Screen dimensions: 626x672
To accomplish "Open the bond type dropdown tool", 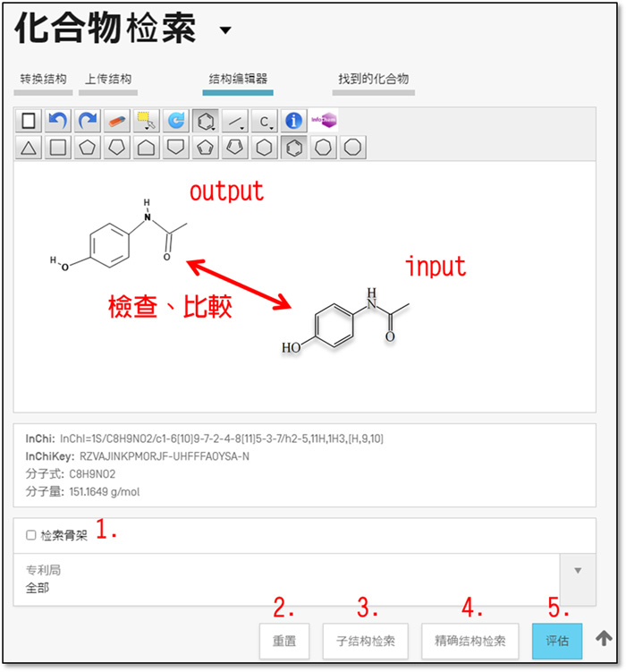I will 235,120.
